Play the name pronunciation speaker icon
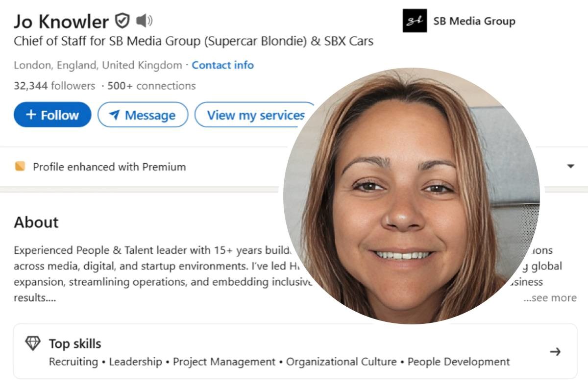This screenshot has height=392, width=588. point(144,21)
